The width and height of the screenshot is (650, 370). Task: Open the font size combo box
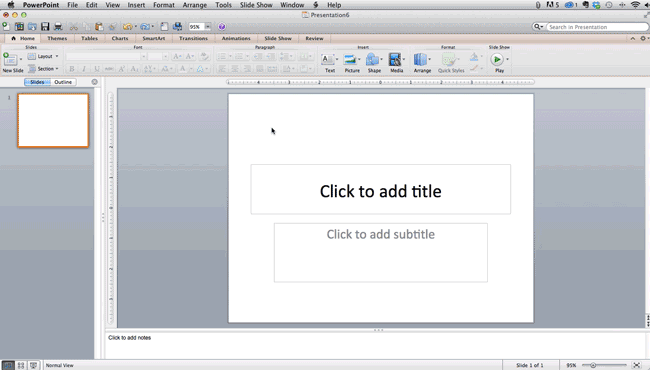(158, 56)
